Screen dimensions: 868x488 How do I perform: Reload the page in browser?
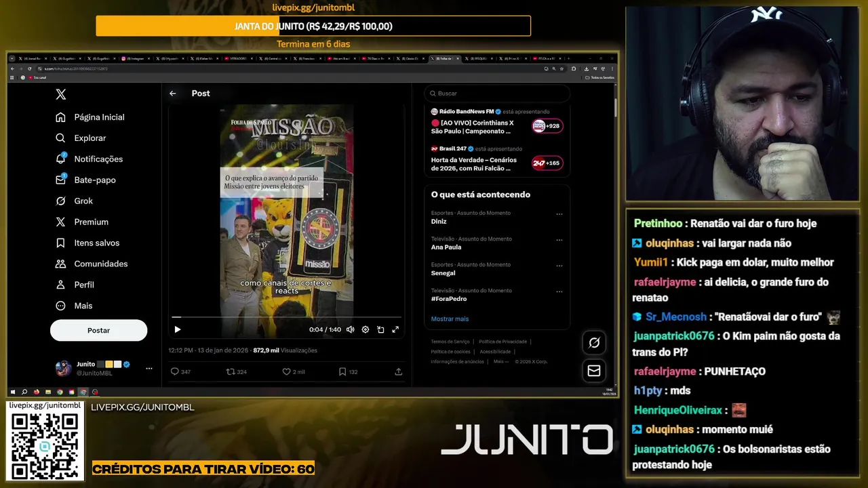[29, 69]
